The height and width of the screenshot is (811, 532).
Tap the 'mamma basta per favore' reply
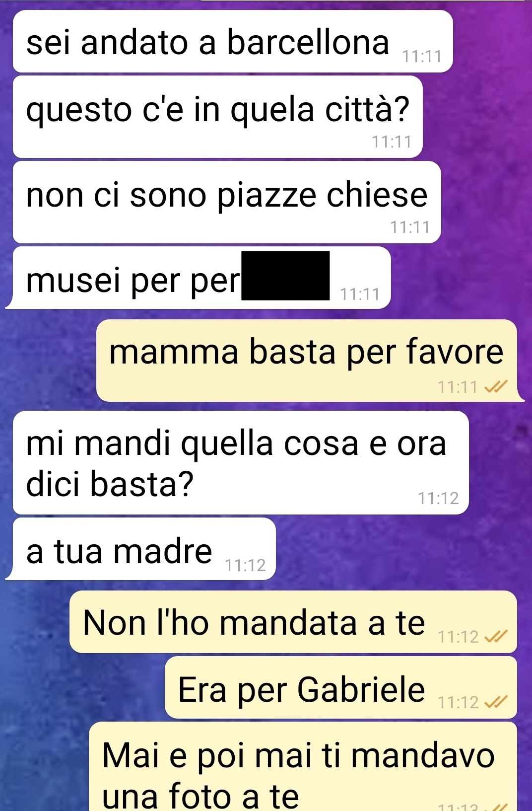coord(307,361)
